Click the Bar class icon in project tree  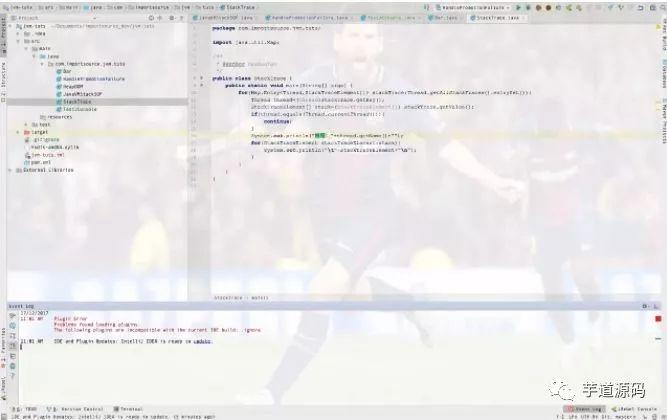pos(58,72)
